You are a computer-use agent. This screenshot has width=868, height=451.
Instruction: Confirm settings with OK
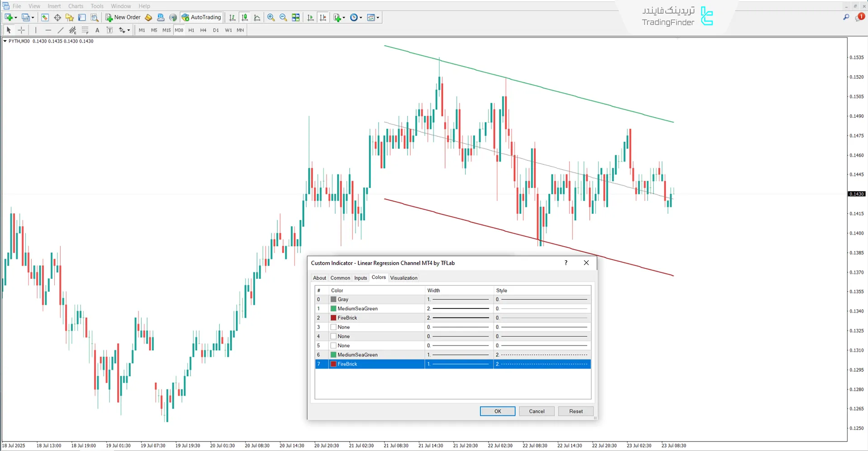click(497, 411)
